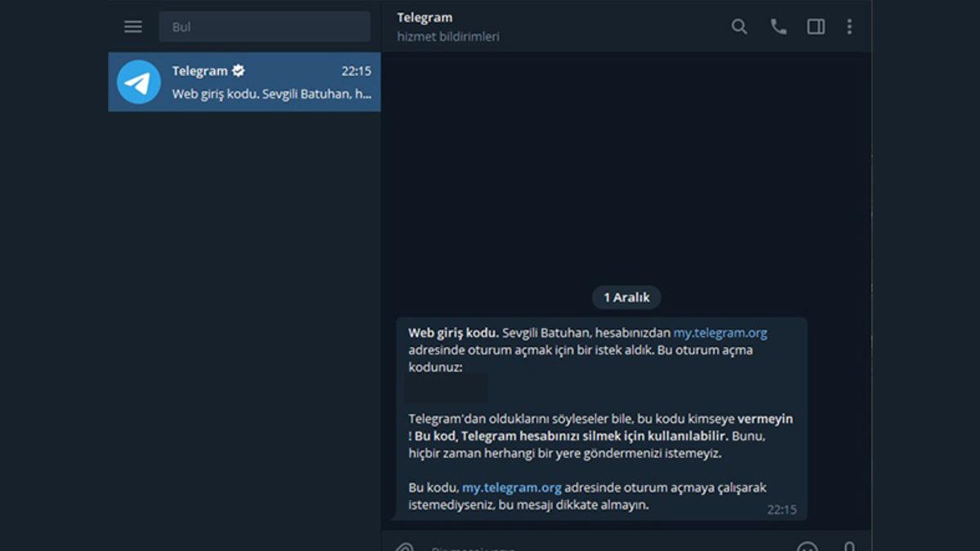Click the 1 Aralık date badge
The height and width of the screenshot is (551, 980).
626,298
